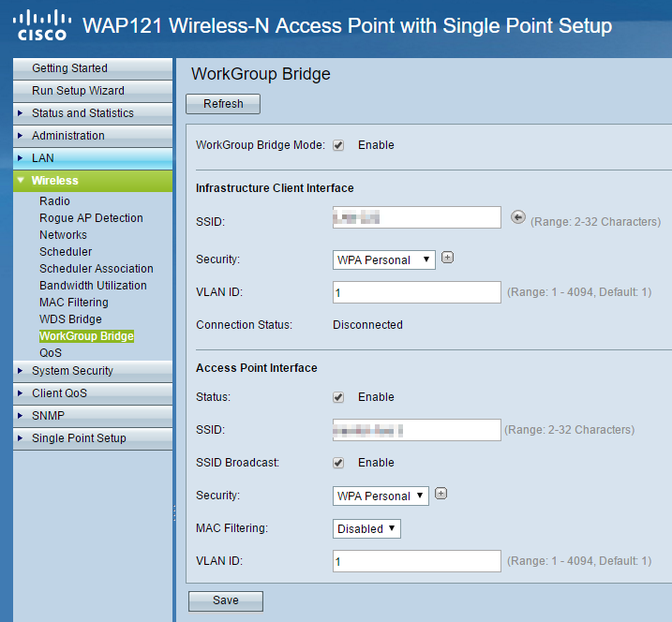Click Access Point Interface heading
Screen dimensions: 672x622
(x=257, y=368)
